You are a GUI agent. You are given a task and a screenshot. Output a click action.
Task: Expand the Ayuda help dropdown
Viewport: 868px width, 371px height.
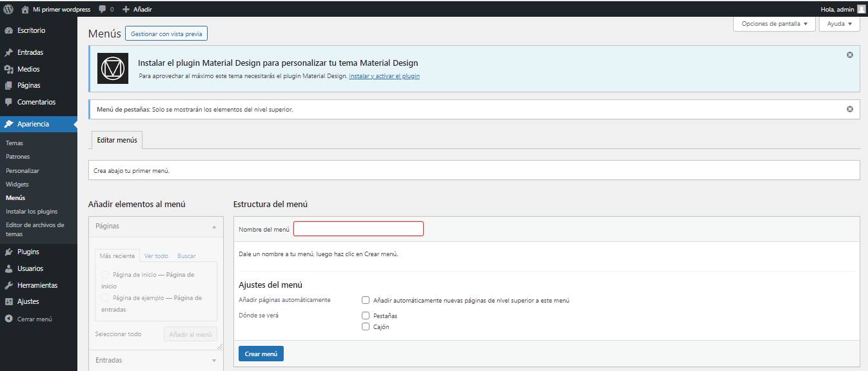[x=839, y=24]
